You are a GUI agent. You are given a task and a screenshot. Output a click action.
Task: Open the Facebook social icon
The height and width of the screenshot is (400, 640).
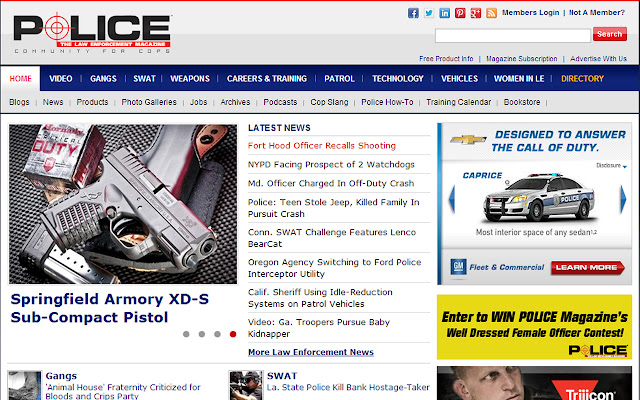coord(413,13)
